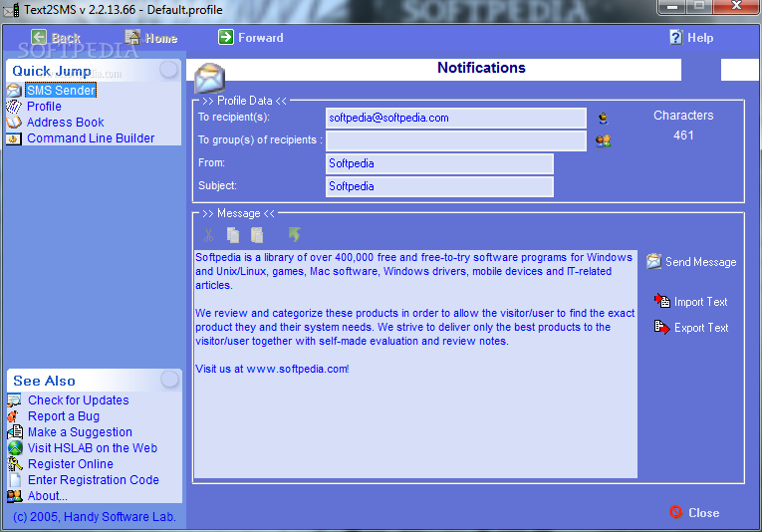Viewport: 762px width, 532px height.
Task: Click the Characters count value 461
Action: [x=683, y=135]
